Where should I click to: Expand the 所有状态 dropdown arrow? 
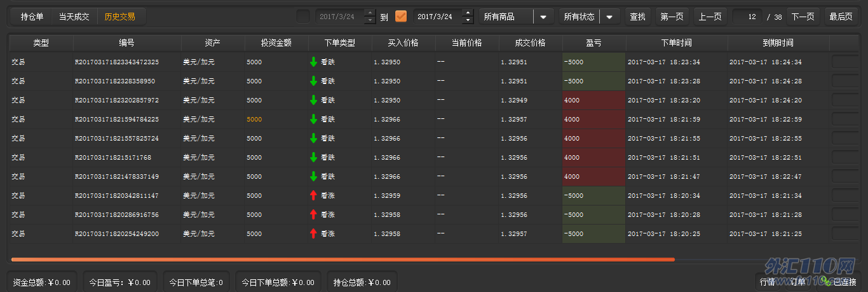609,17
